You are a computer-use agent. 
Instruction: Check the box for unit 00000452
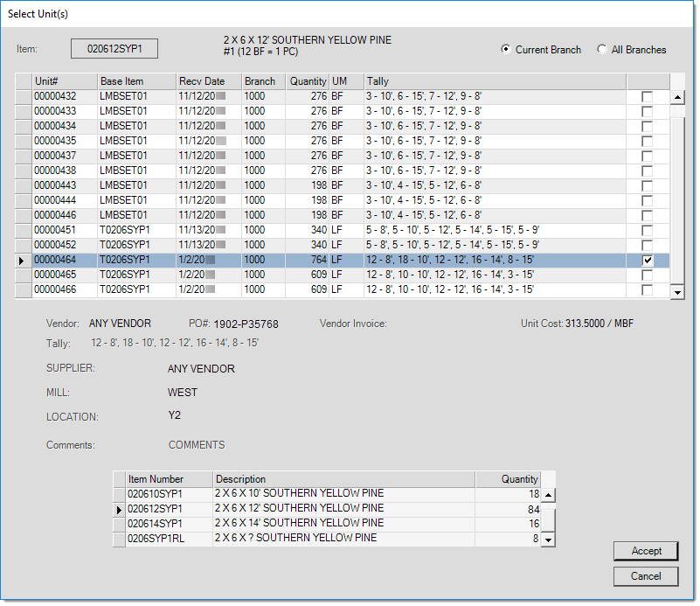[647, 245]
